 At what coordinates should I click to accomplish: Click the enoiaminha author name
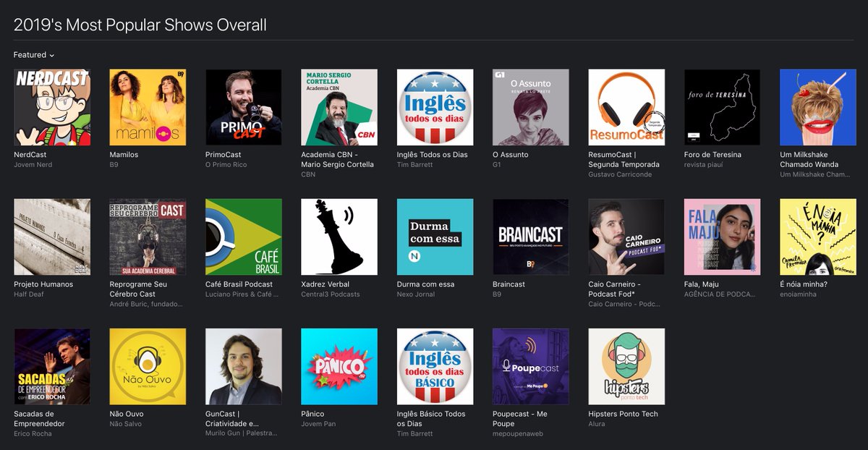click(798, 294)
